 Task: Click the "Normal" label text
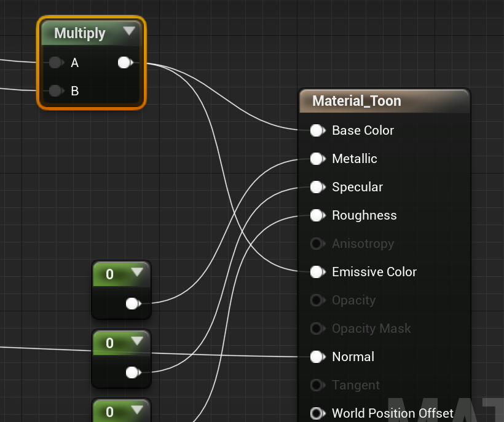pyautogui.click(x=353, y=357)
